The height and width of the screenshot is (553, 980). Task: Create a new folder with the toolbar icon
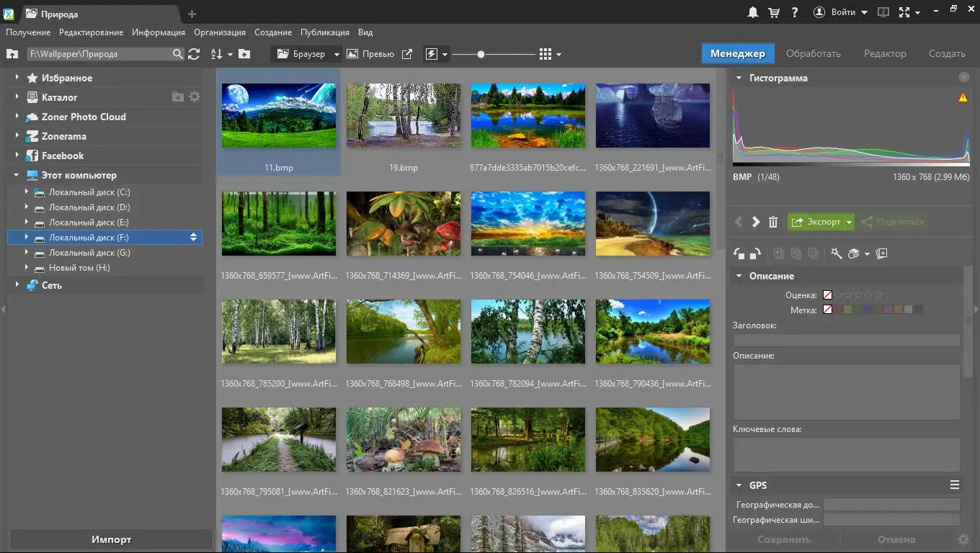(244, 54)
